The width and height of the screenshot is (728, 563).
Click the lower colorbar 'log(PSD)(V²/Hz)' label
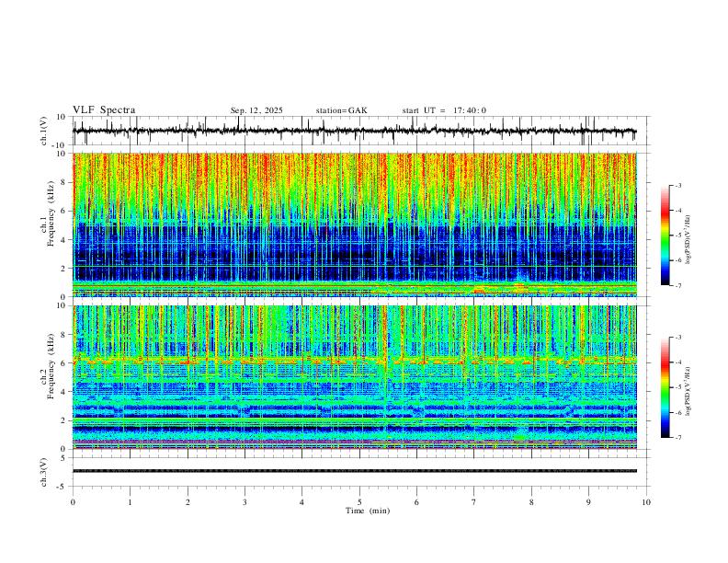[x=689, y=392]
